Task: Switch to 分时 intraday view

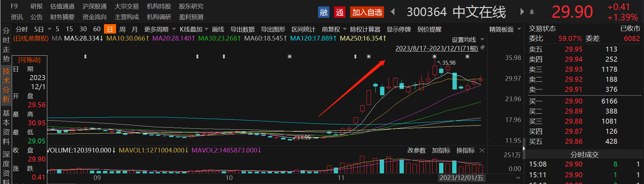Action: 22,29
